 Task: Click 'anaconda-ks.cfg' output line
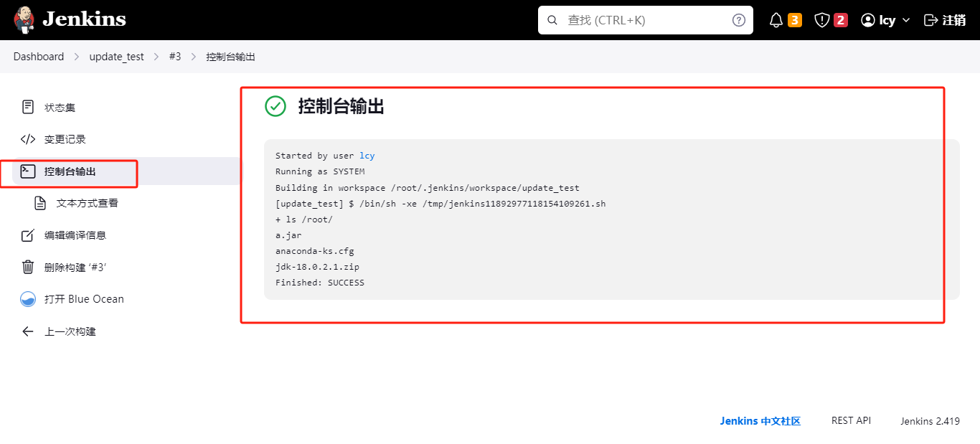pyautogui.click(x=315, y=251)
